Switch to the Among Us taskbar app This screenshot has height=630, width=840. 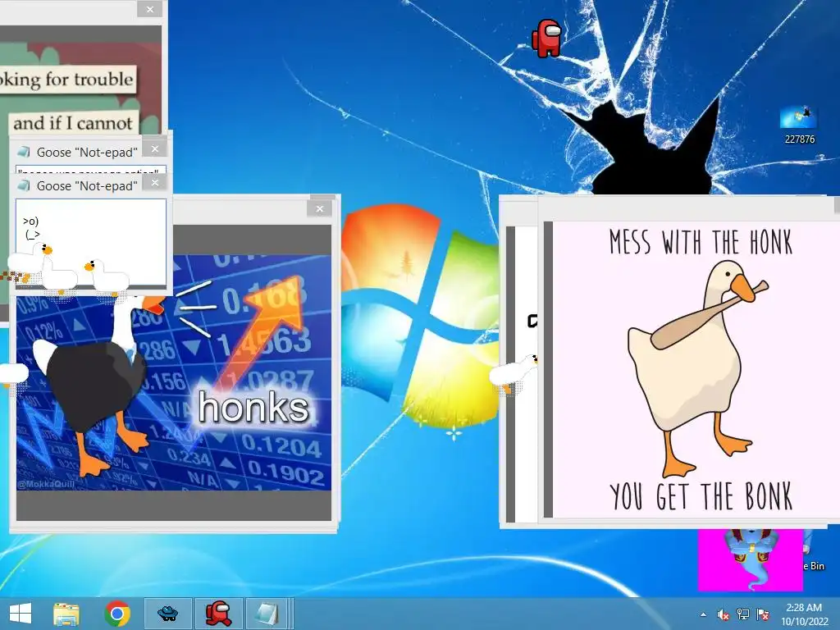tap(218, 614)
